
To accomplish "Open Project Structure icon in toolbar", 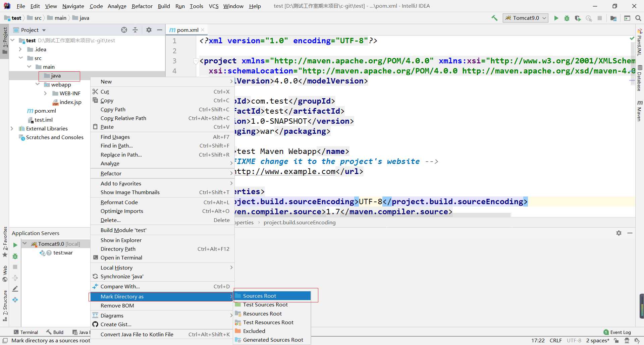I will [613, 18].
